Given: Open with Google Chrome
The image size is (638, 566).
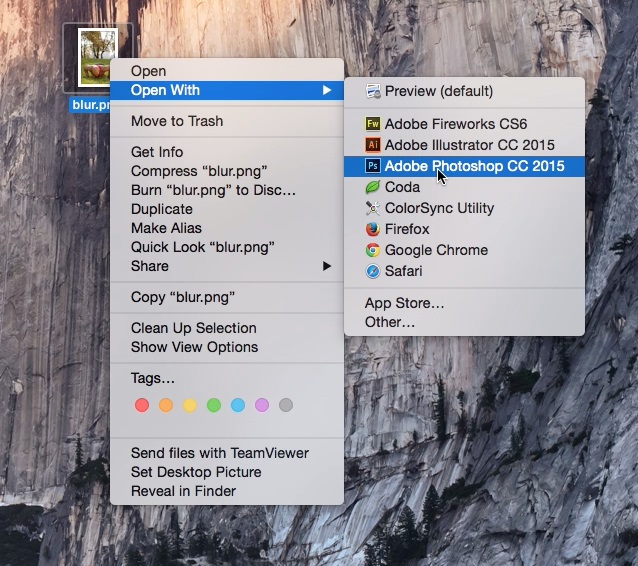Looking at the screenshot, I should [464, 250].
